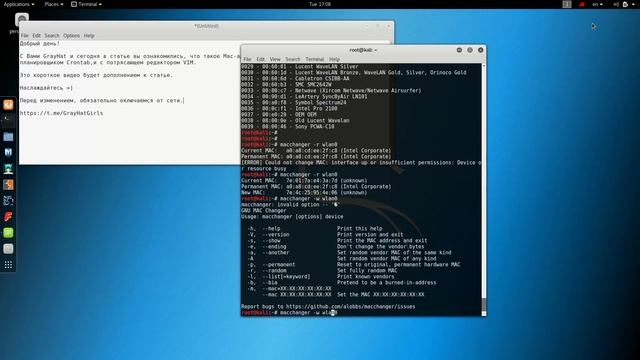This screenshot has width=640, height=360.
Task: Click the text 'Добрый день!' in editor
Action: [40, 43]
